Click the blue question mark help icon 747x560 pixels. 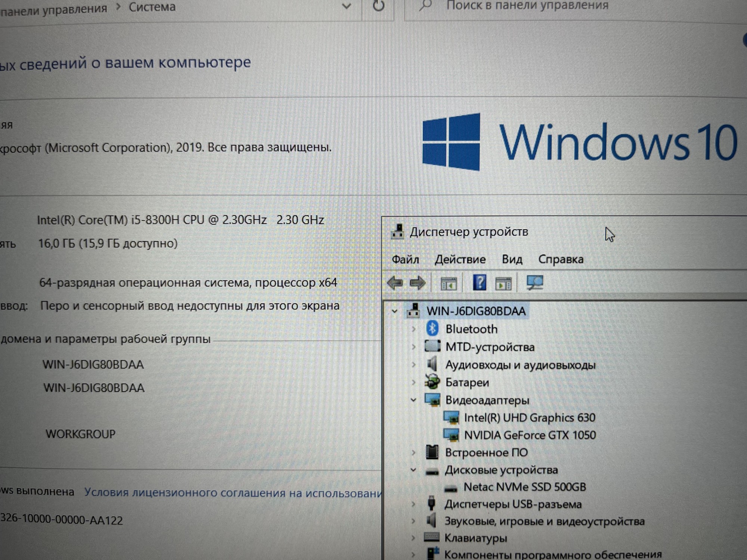click(480, 283)
